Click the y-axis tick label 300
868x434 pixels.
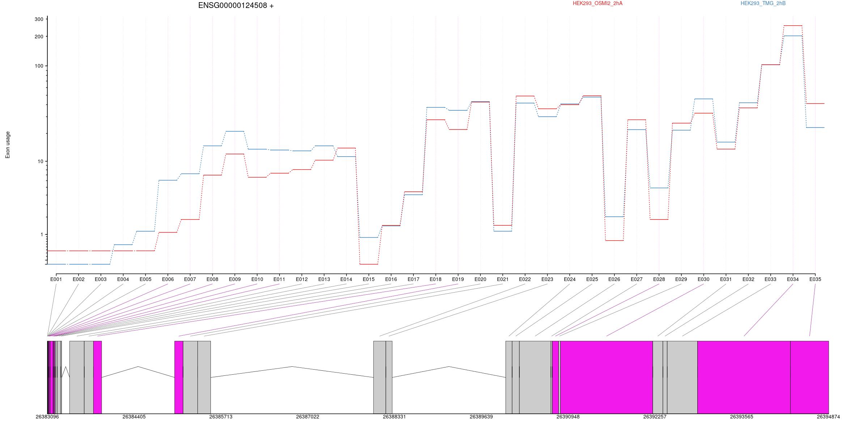pyautogui.click(x=39, y=20)
